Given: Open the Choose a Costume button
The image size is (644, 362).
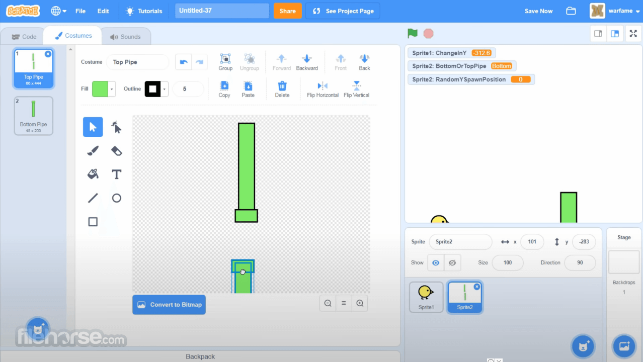Looking at the screenshot, I should (x=38, y=329).
